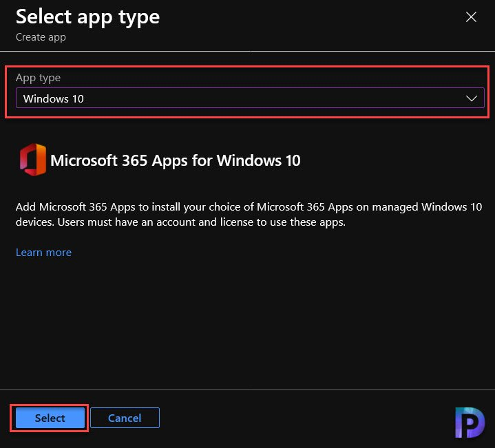The height and width of the screenshot is (448, 495).
Task: Close the Select app type pane
Action: tap(471, 17)
